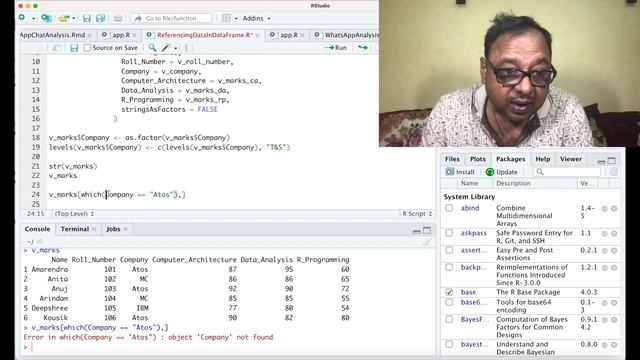Open the Top Level scope navigator
640x360 pixels.
[75, 214]
